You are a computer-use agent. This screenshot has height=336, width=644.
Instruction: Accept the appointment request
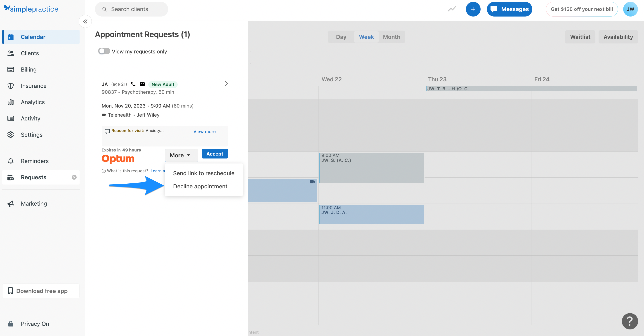(x=215, y=154)
